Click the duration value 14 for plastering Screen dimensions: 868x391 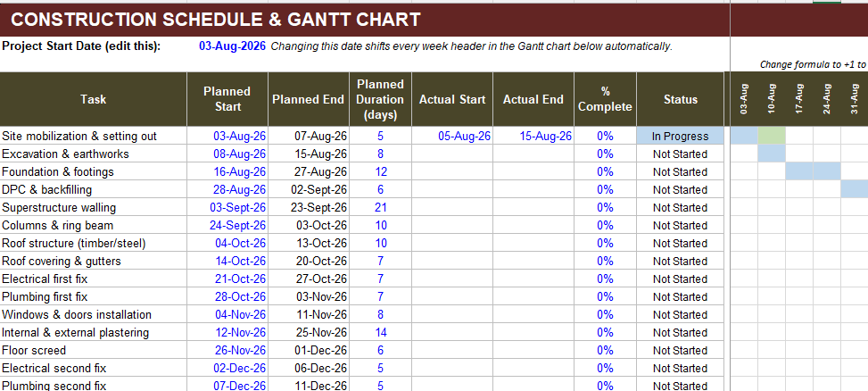(381, 332)
